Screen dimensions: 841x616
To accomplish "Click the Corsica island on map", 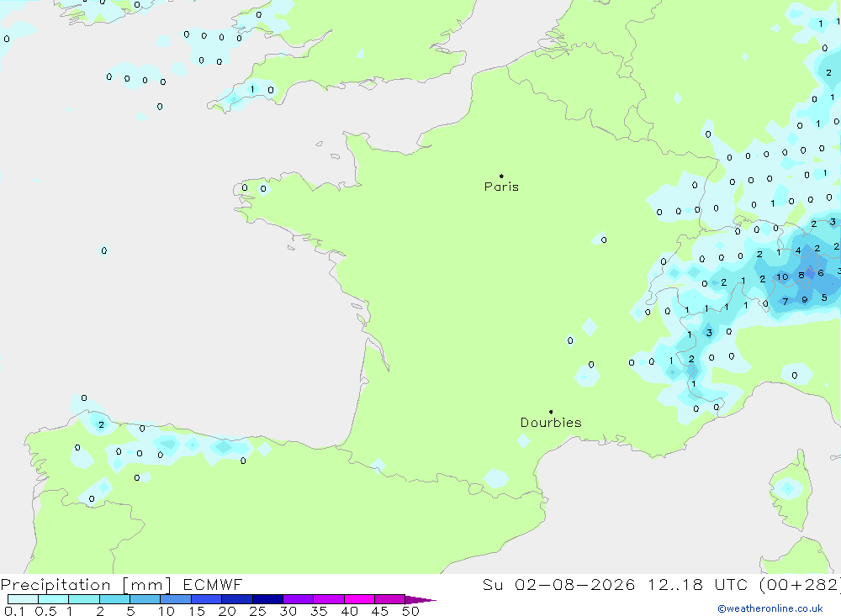I will (x=789, y=491).
